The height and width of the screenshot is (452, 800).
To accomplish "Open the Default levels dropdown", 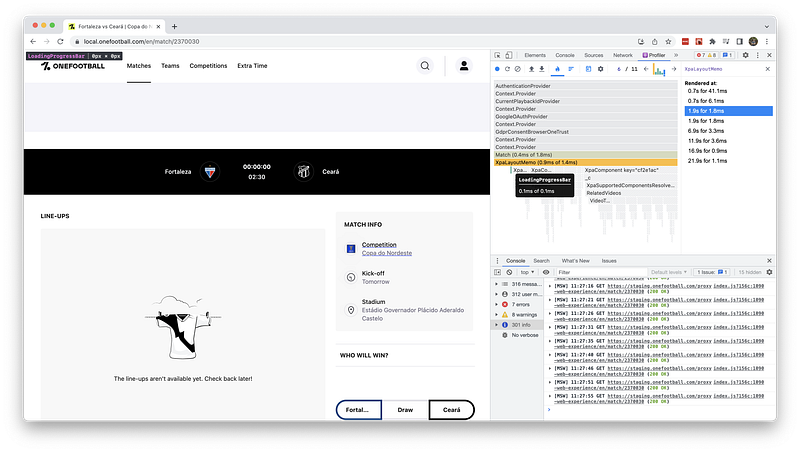I will point(672,271).
